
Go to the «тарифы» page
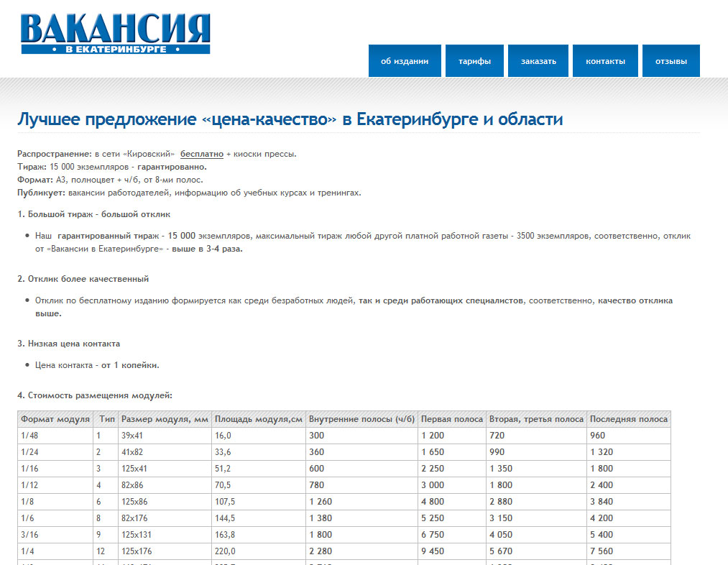(474, 61)
